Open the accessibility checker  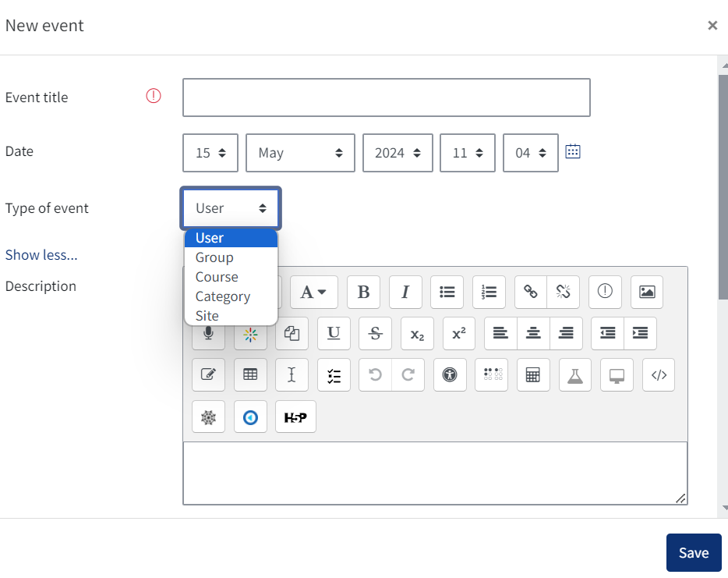coord(450,375)
